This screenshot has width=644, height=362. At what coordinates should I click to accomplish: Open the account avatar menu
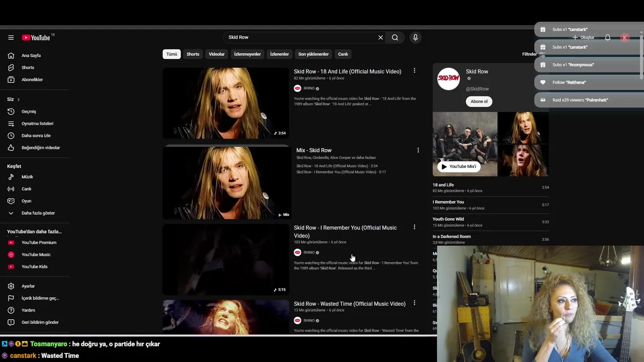pos(625,38)
